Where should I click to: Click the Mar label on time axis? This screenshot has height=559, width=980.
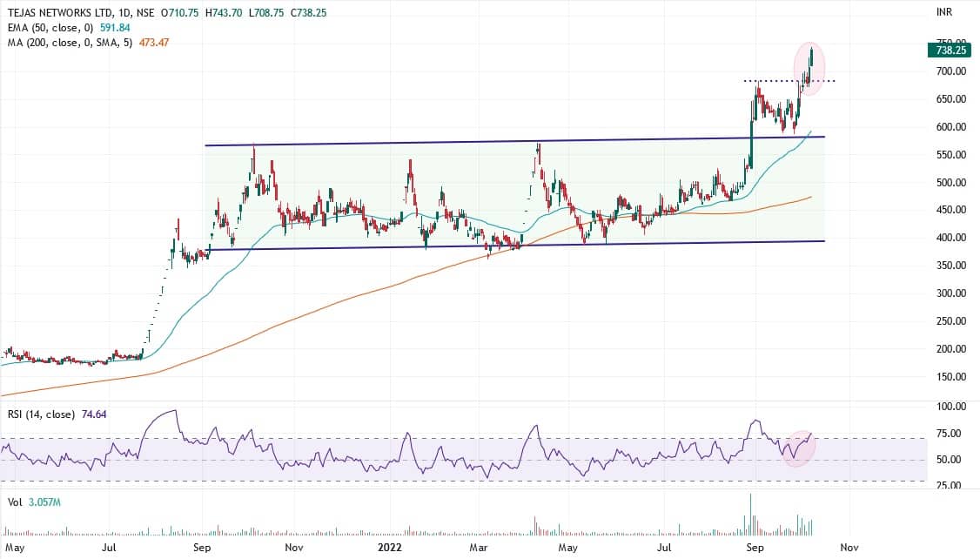478,548
